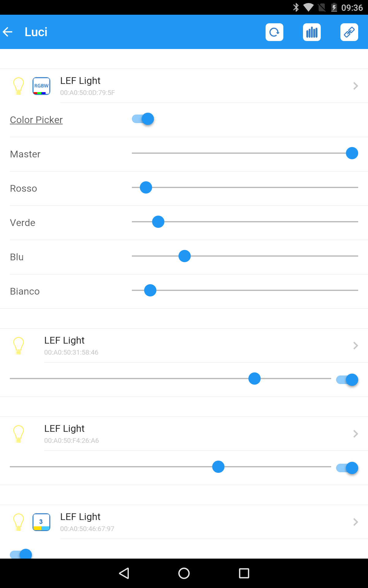Tap the LEF Light title with address 00:A0:50:F4:26:A6
368x588 pixels.
coord(64,428)
